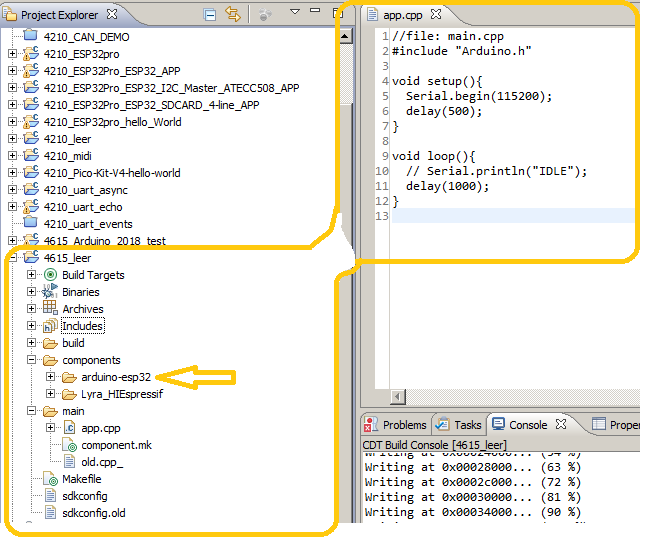Click console line 'Writing at 0x00034000... (90 %)'
This screenshot has height=552, width=651.
pyautogui.click(x=472, y=513)
